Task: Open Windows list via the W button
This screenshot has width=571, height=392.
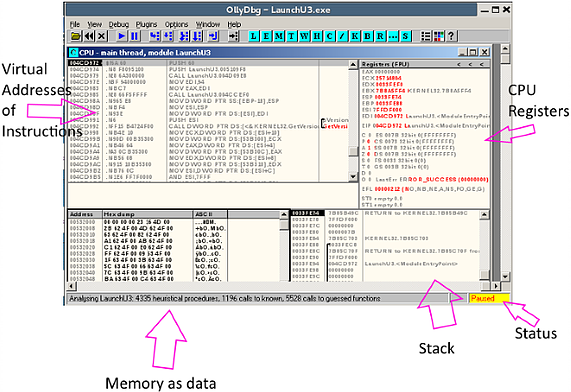Action: tap(304, 36)
